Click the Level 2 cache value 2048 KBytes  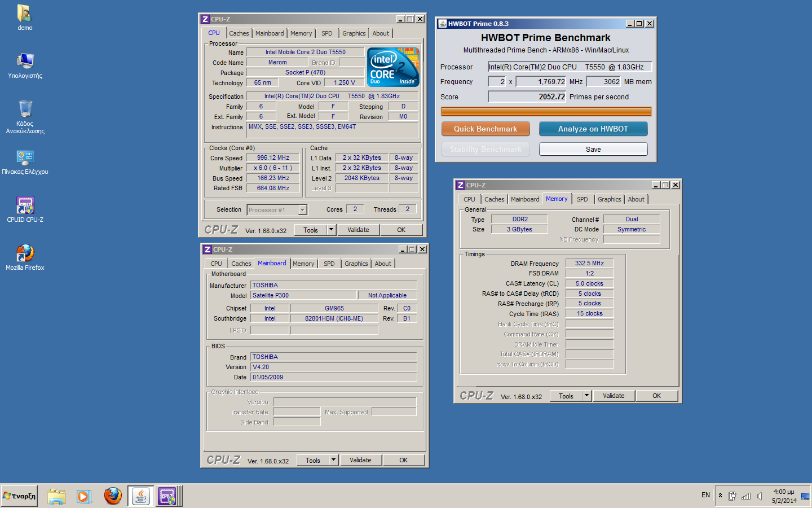pyautogui.click(x=362, y=178)
